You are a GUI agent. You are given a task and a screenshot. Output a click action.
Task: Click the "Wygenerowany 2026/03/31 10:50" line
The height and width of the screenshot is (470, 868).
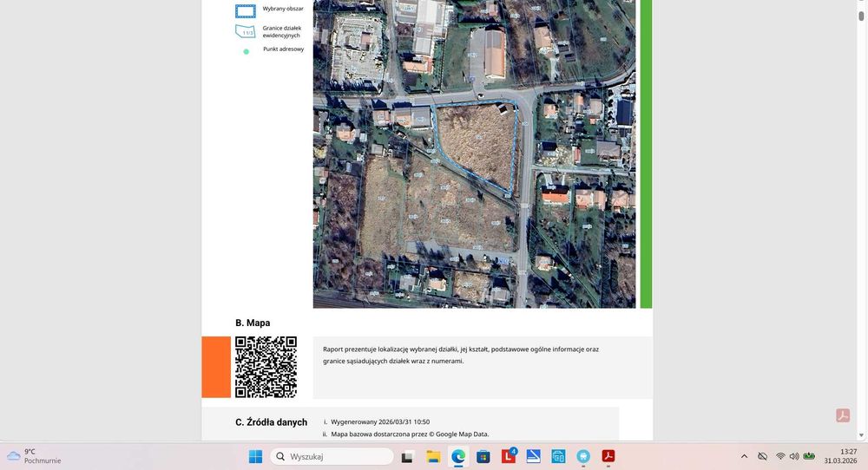tap(380, 422)
